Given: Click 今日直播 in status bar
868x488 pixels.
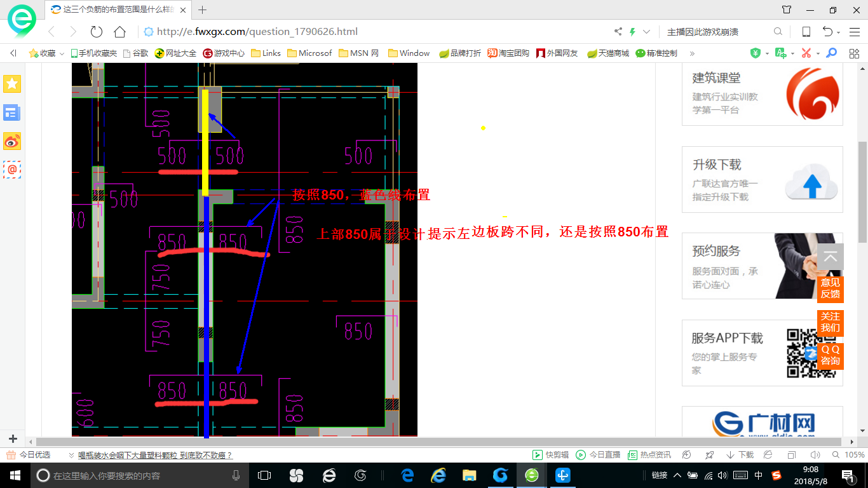Looking at the screenshot, I should (598, 455).
